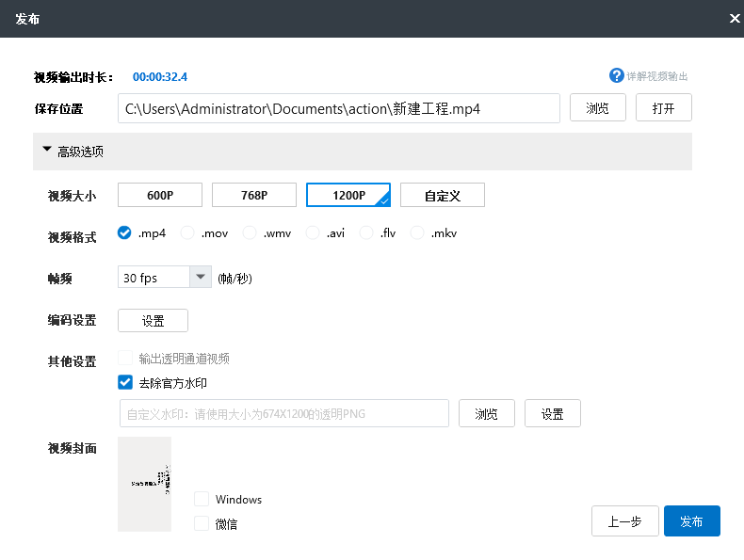Choose the 768P video size
Screen dimensions: 744x560
coord(254,195)
